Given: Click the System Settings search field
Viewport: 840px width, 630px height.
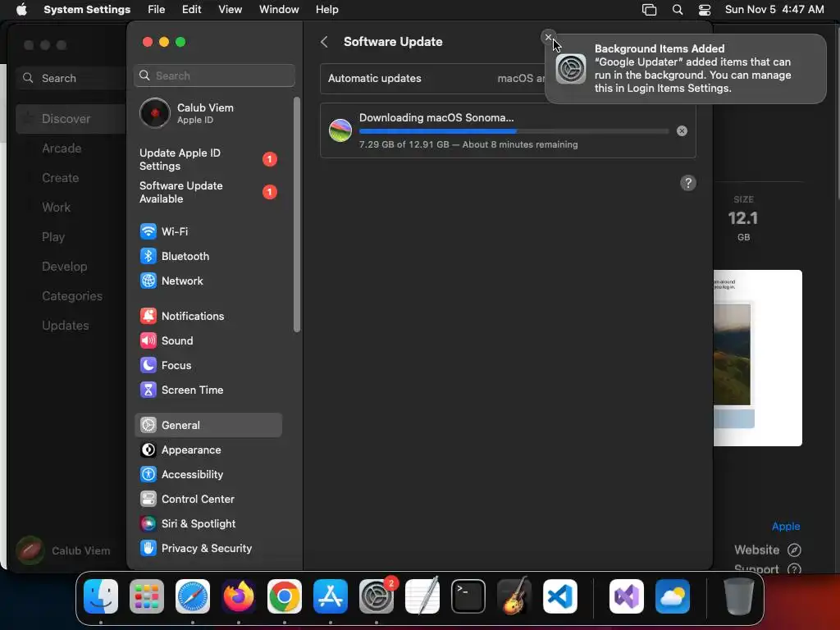Looking at the screenshot, I should [214, 75].
